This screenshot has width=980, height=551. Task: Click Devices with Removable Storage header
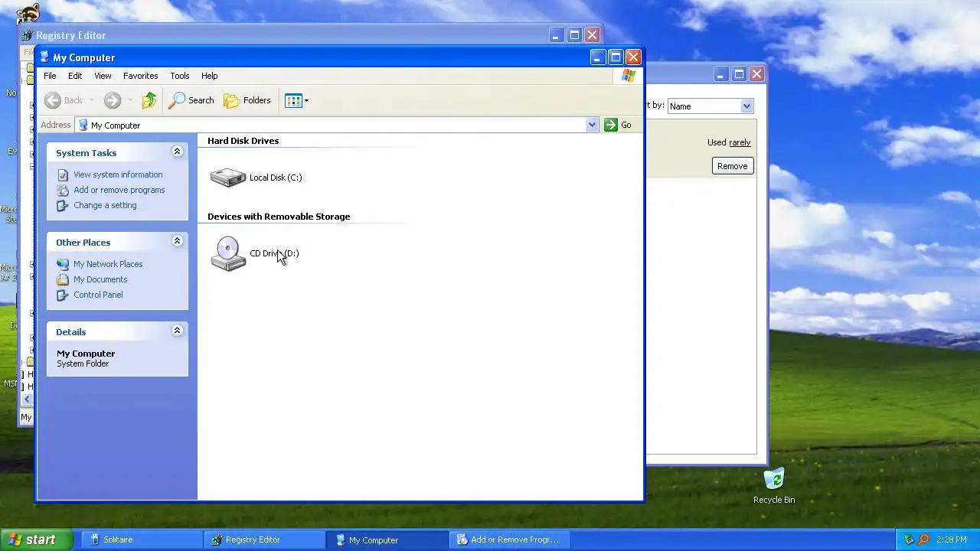click(279, 217)
